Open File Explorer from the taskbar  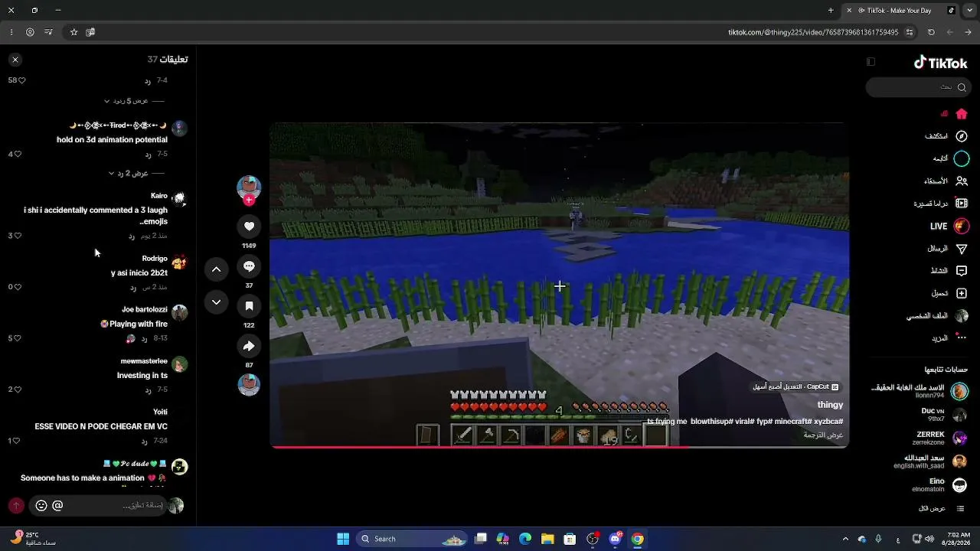(547, 539)
